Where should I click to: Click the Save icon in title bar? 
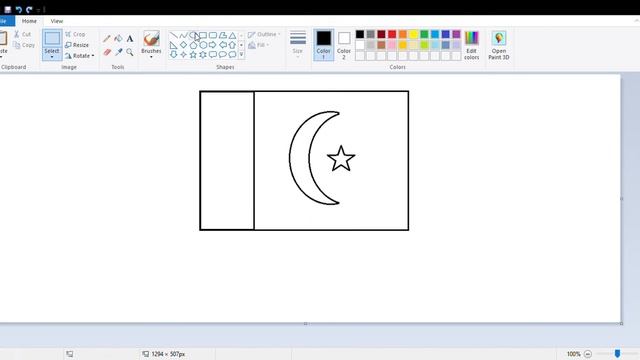8,9
